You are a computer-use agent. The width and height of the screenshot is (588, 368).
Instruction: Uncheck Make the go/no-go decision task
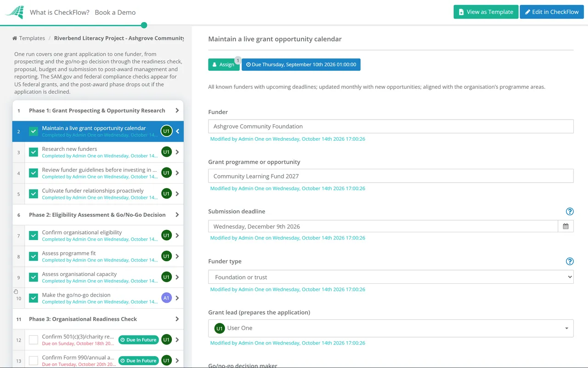click(x=34, y=298)
